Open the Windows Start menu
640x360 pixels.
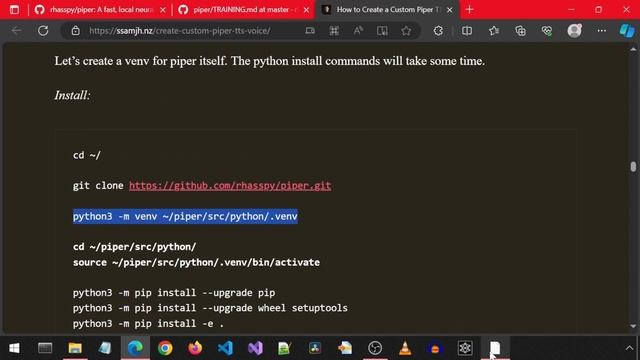tap(14, 348)
